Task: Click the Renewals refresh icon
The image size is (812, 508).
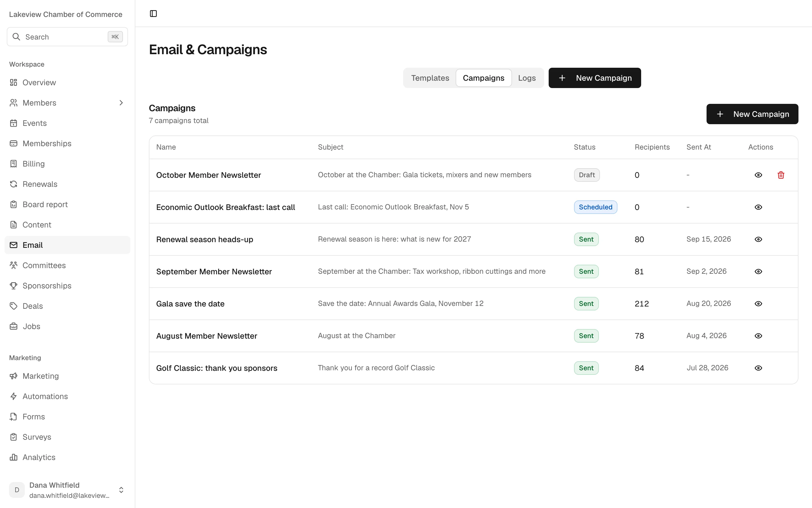Action: coord(14,184)
